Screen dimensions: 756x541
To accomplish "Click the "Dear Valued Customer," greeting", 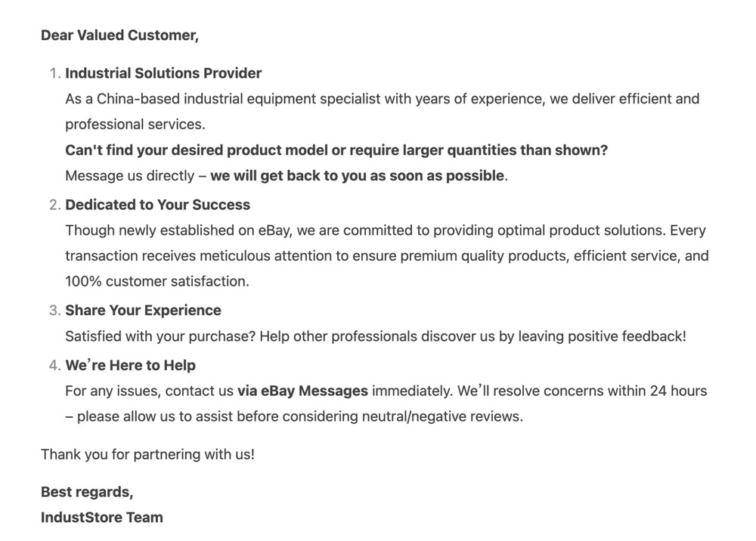I will pyautogui.click(x=119, y=36).
